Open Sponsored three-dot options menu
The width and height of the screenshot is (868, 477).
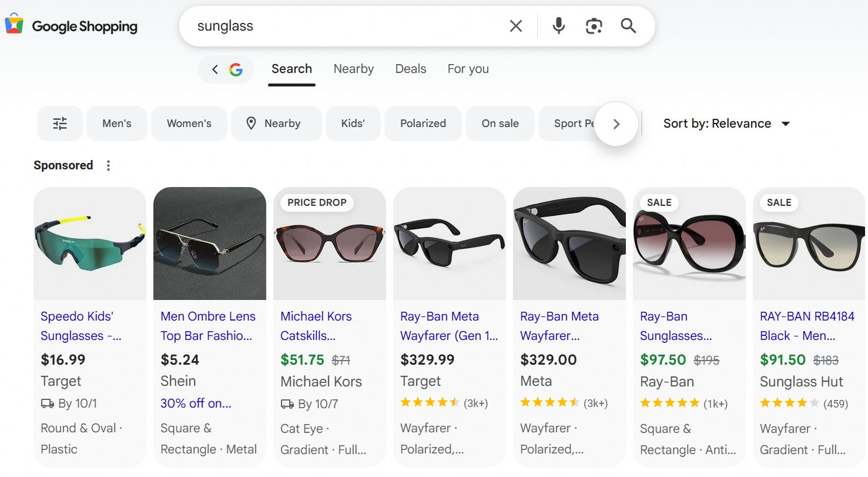click(x=108, y=166)
